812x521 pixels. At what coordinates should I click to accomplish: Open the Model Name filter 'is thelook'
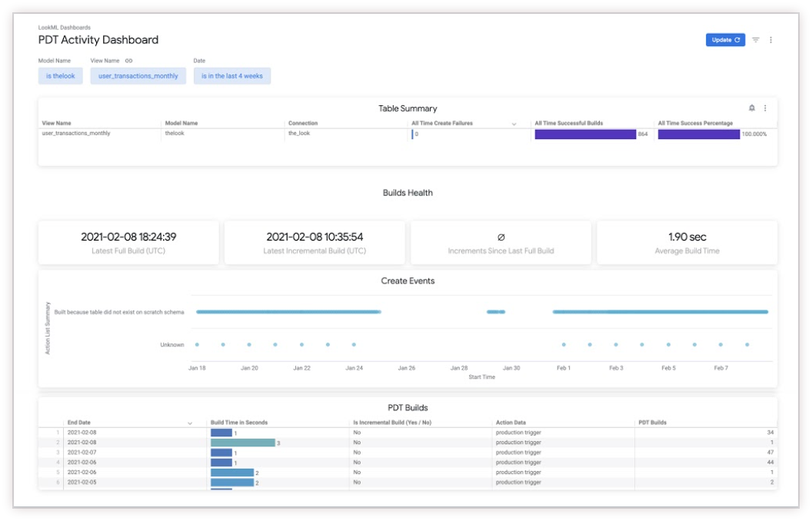coord(61,76)
